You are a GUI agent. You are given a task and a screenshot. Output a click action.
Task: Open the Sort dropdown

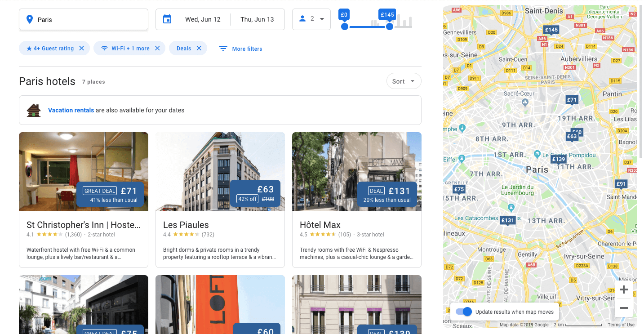point(404,81)
